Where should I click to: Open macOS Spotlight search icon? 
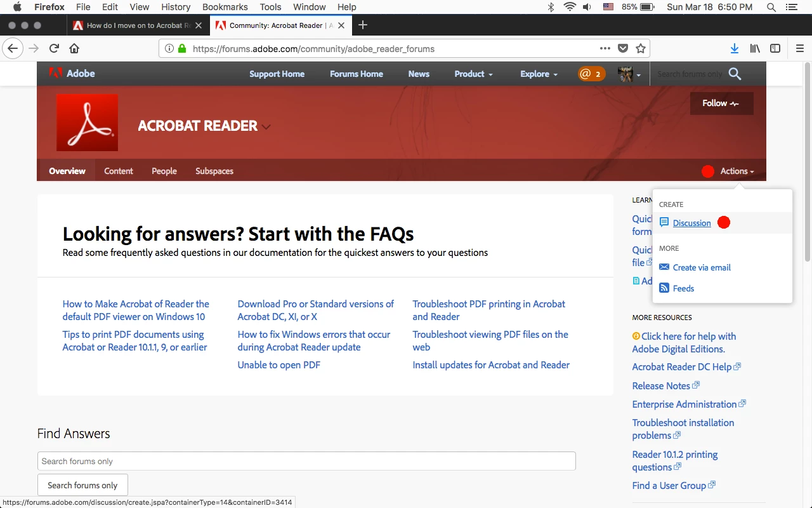[x=771, y=7]
